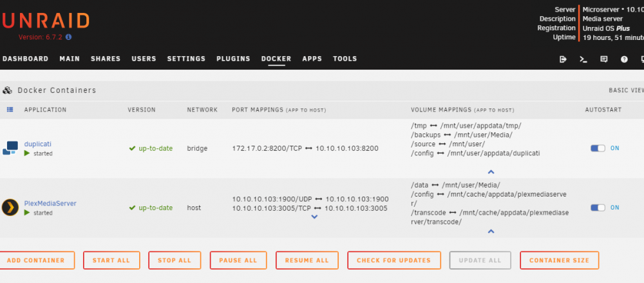The image size is (644, 283).
Task: Click Resume All button
Action: [307, 260]
